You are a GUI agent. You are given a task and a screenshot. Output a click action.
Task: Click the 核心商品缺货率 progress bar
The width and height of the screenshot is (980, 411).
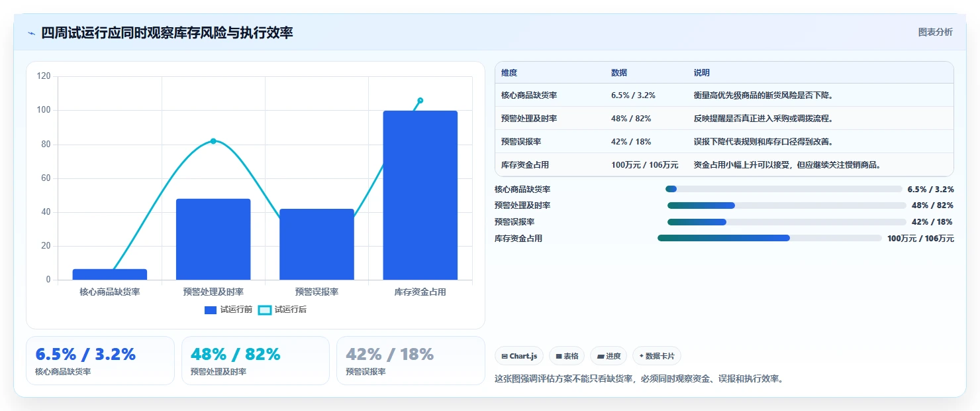pos(784,189)
